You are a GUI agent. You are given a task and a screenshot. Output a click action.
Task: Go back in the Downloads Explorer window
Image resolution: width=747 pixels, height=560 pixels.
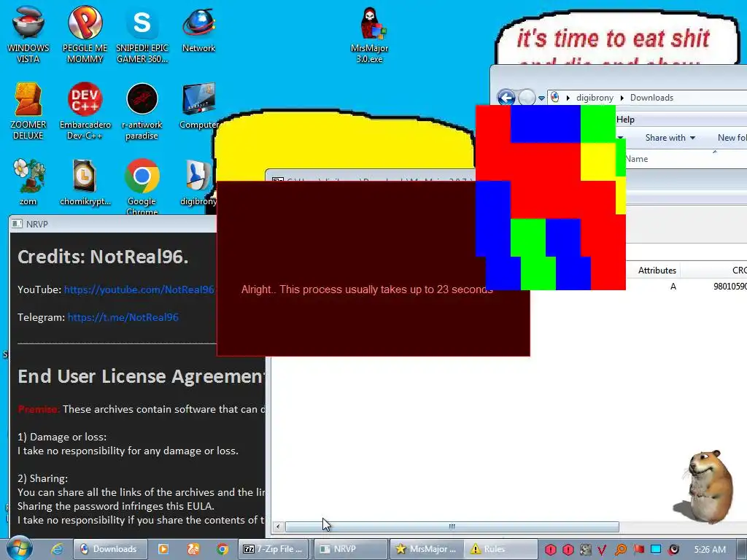(x=506, y=98)
